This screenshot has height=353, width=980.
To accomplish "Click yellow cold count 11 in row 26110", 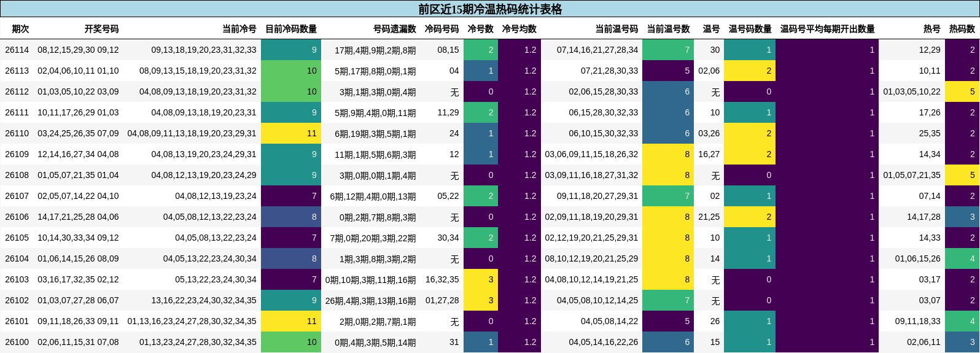I will pyautogui.click(x=291, y=133).
